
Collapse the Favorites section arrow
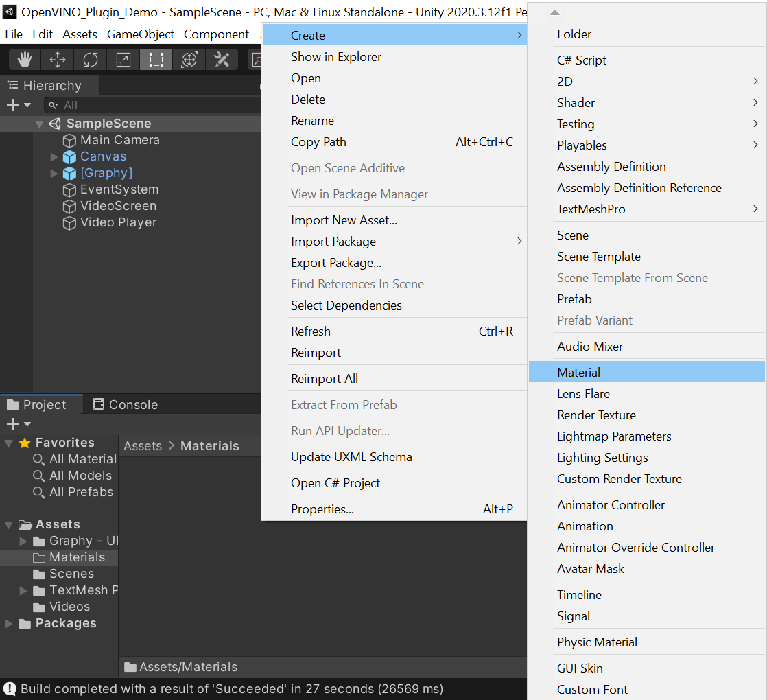pyautogui.click(x=9, y=443)
